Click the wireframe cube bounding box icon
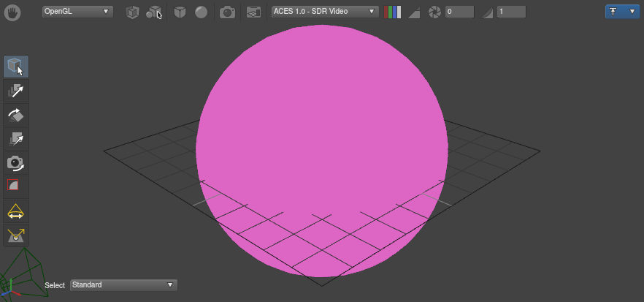644x302 pixels. pos(132,12)
